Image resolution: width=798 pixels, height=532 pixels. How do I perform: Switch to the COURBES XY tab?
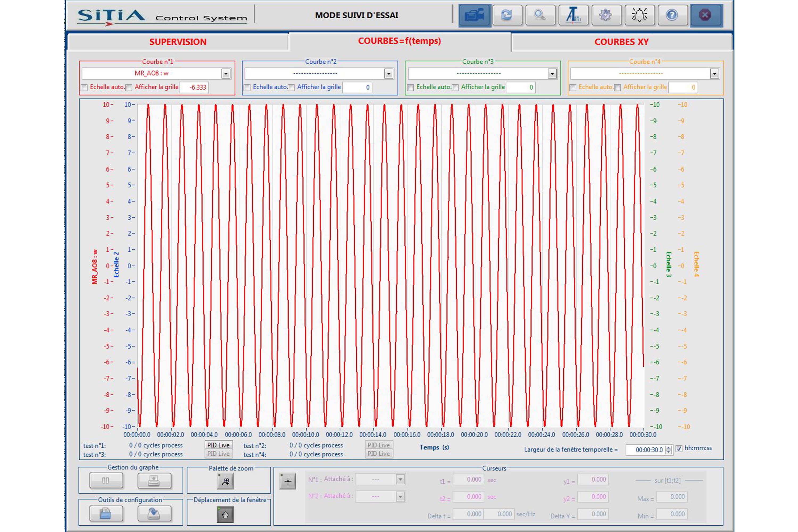(621, 42)
